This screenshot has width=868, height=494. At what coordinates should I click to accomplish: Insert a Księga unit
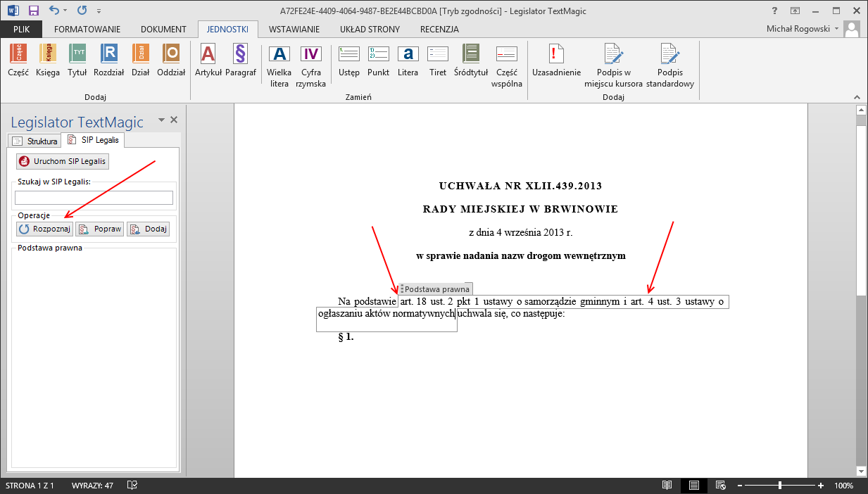click(x=48, y=60)
